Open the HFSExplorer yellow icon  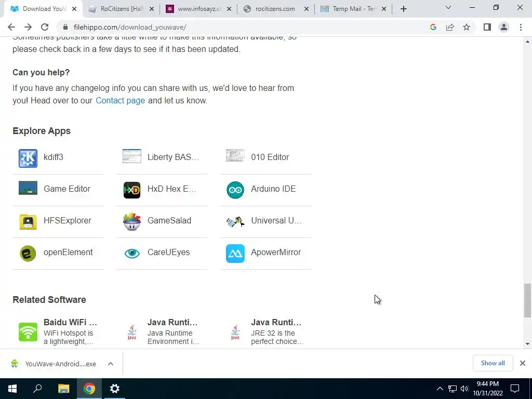click(28, 221)
